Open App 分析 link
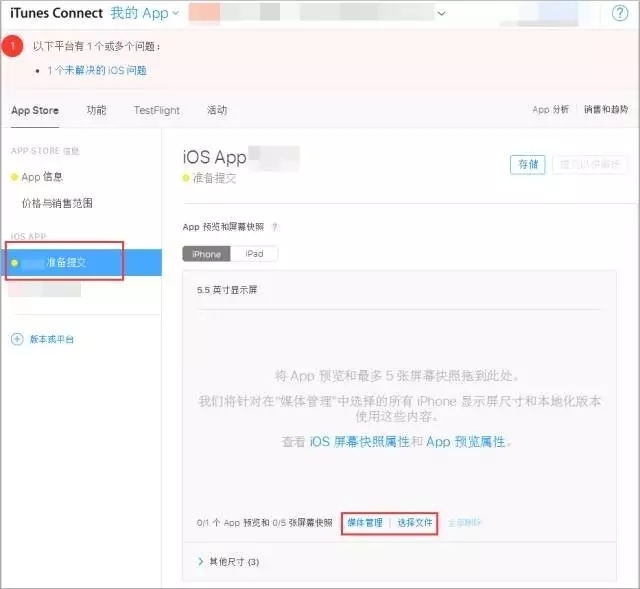The image size is (640, 589). tap(550, 109)
